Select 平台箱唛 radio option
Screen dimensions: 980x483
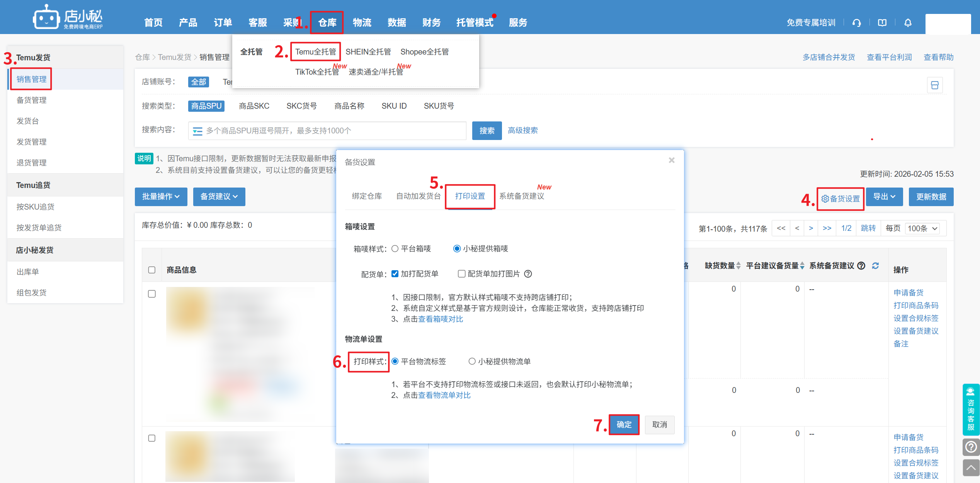click(x=395, y=249)
